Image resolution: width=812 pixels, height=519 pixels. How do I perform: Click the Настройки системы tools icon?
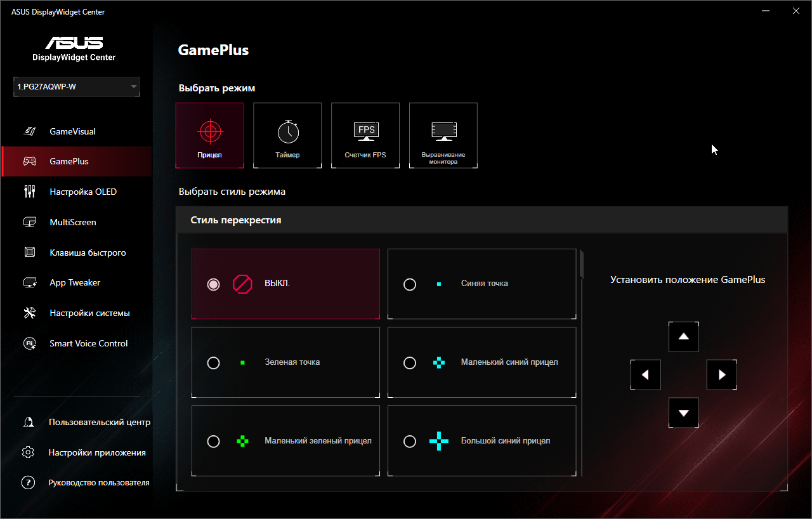tap(29, 313)
